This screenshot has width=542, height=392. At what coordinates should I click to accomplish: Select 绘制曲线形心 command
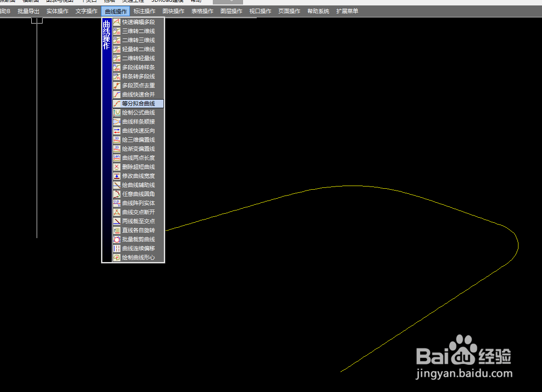[138, 258]
